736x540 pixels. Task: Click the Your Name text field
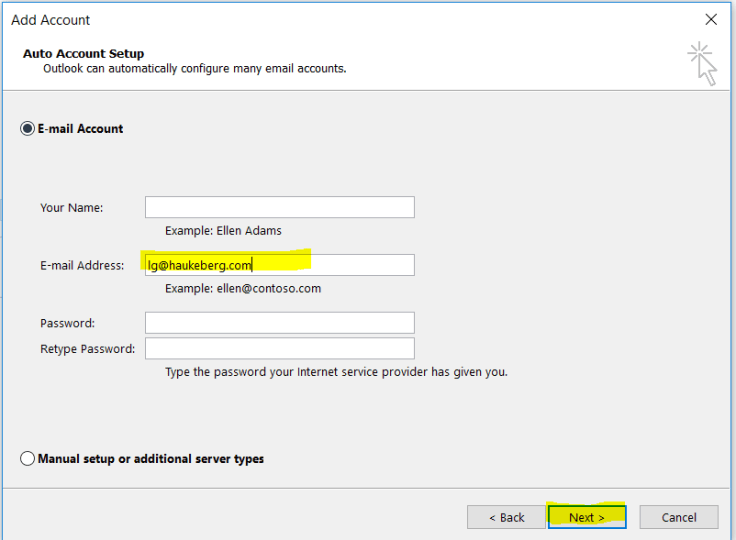click(279, 207)
